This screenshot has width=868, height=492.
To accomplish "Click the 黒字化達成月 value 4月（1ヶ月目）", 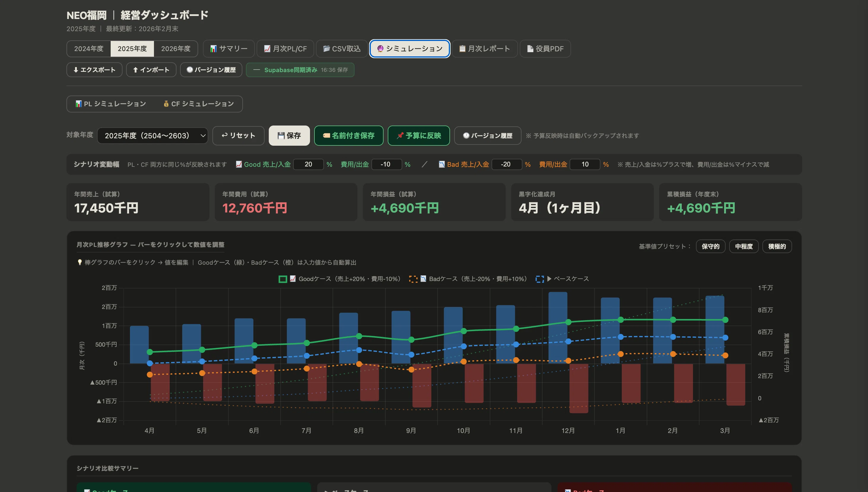I will click(x=560, y=208).
